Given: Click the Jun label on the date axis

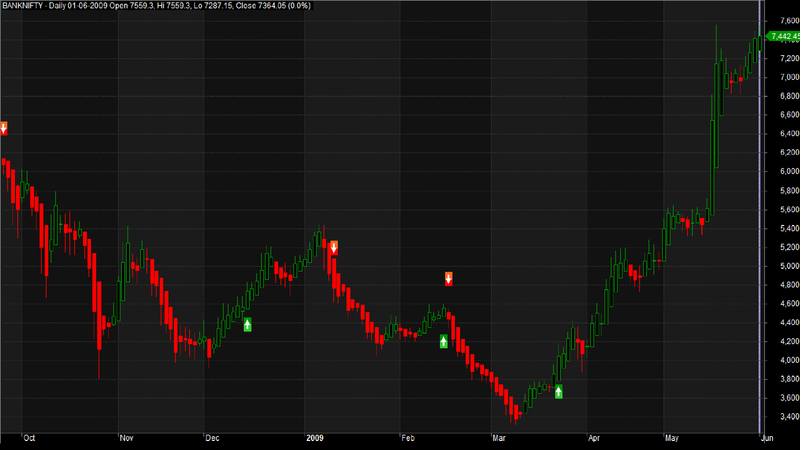Looking at the screenshot, I should pyautogui.click(x=767, y=438).
